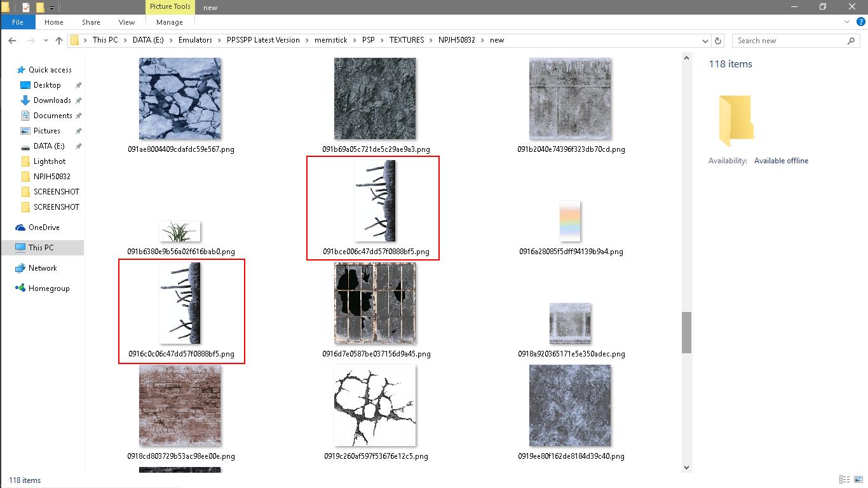Select the broken window texture thumbnail
Image resolution: width=868 pixels, height=488 pixels.
coord(376,304)
